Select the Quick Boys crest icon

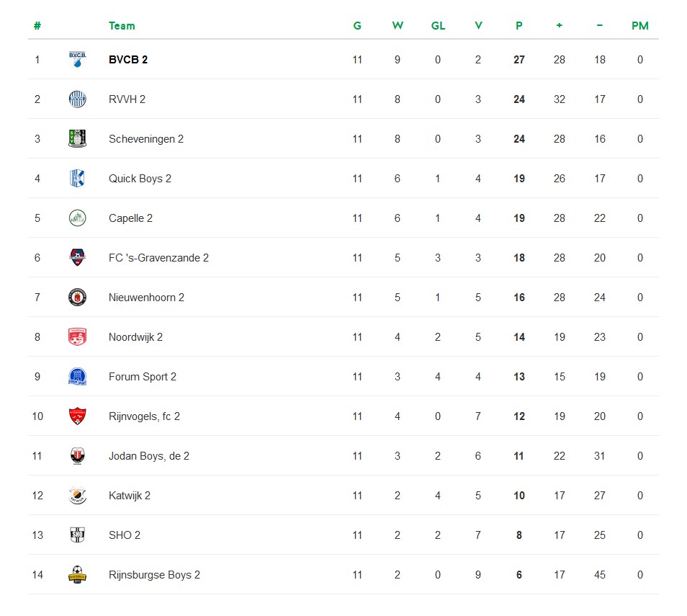coord(78,179)
